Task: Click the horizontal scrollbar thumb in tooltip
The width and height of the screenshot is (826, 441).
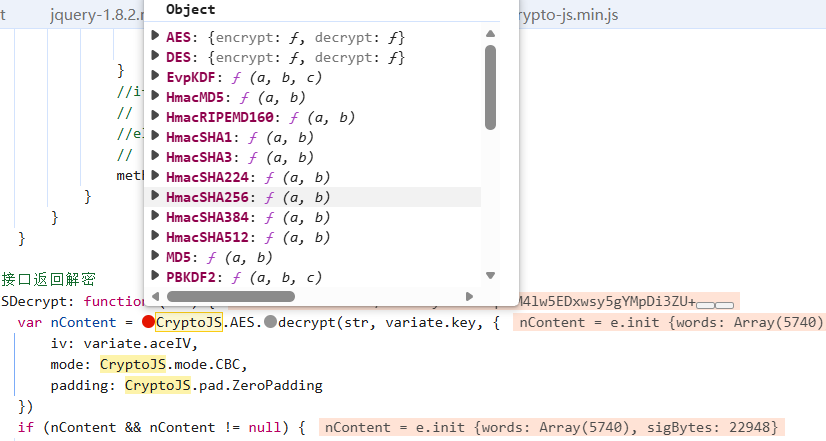Action: tap(231, 297)
